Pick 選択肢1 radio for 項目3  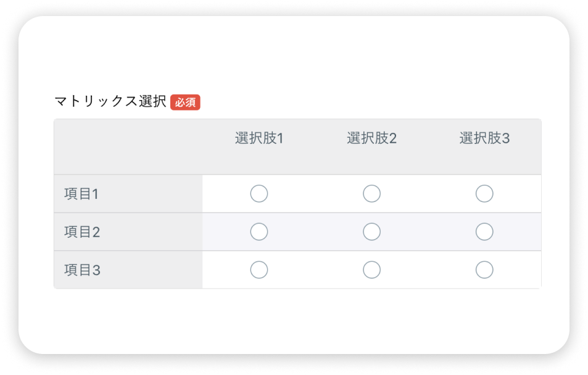click(259, 270)
